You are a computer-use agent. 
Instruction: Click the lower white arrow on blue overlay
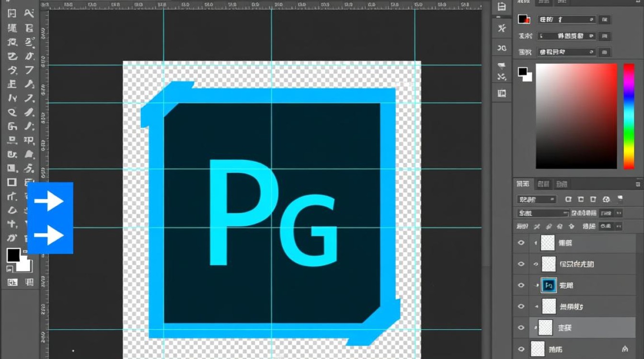coord(49,236)
